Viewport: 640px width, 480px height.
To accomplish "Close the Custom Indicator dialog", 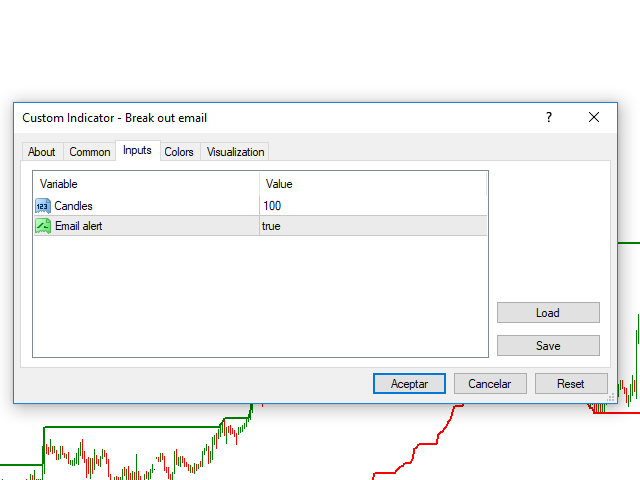I will pyautogui.click(x=594, y=118).
